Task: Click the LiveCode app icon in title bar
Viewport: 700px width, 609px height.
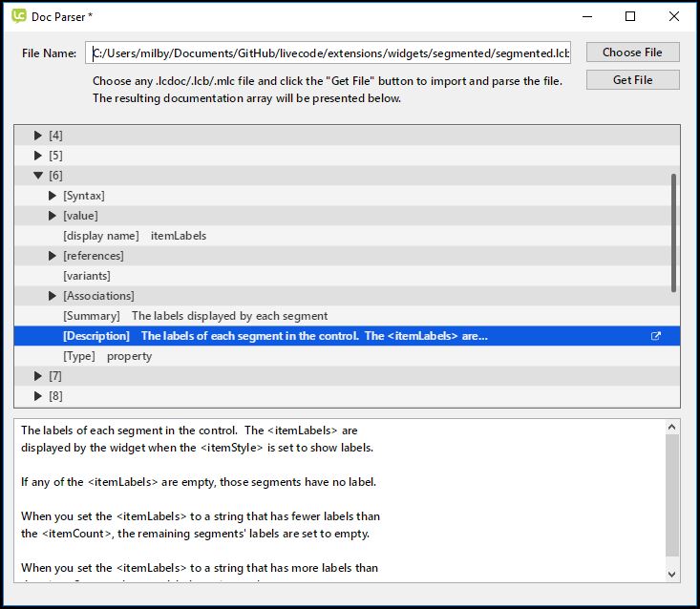Action: 19,16
